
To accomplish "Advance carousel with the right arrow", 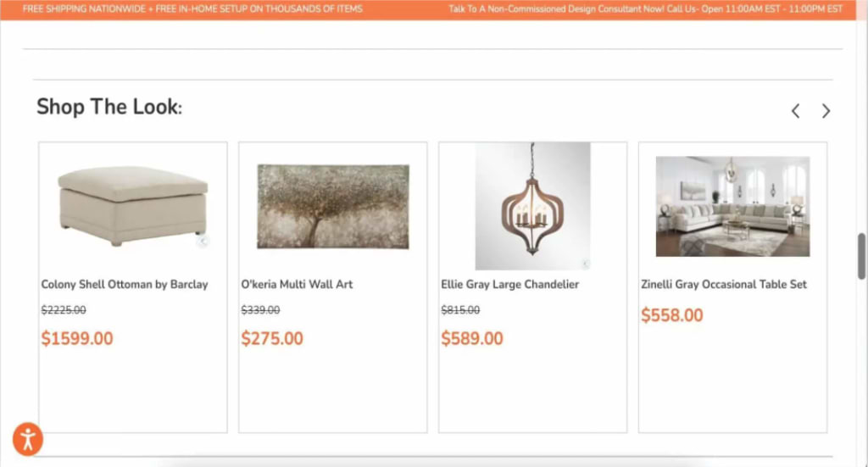I will point(826,111).
